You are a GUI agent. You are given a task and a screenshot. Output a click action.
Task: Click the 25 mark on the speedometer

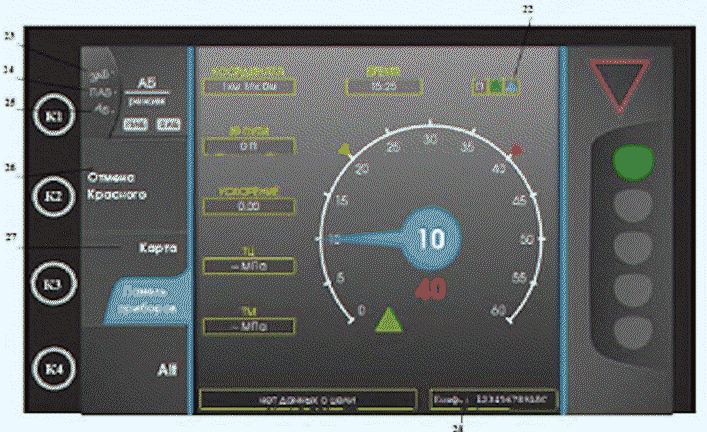(394, 147)
